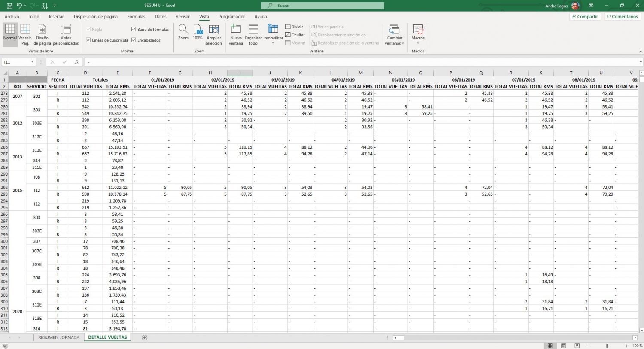644x349 pixels.
Task: Open the Revisar ribbon tab
Action: pyautogui.click(x=182, y=17)
